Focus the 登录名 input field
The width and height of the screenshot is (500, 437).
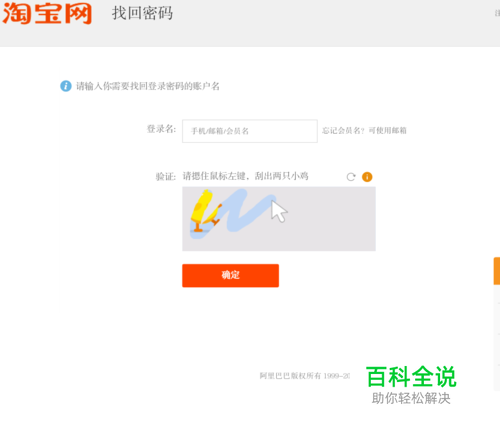point(250,131)
